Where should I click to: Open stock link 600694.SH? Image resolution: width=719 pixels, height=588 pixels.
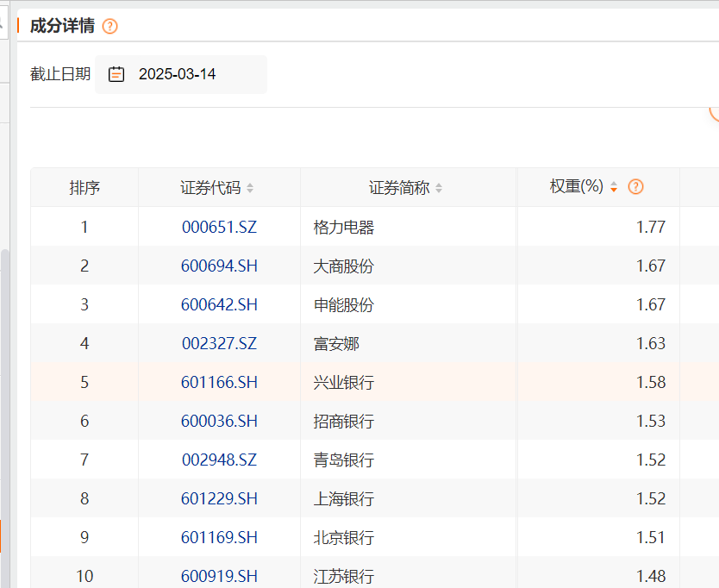tap(219, 266)
